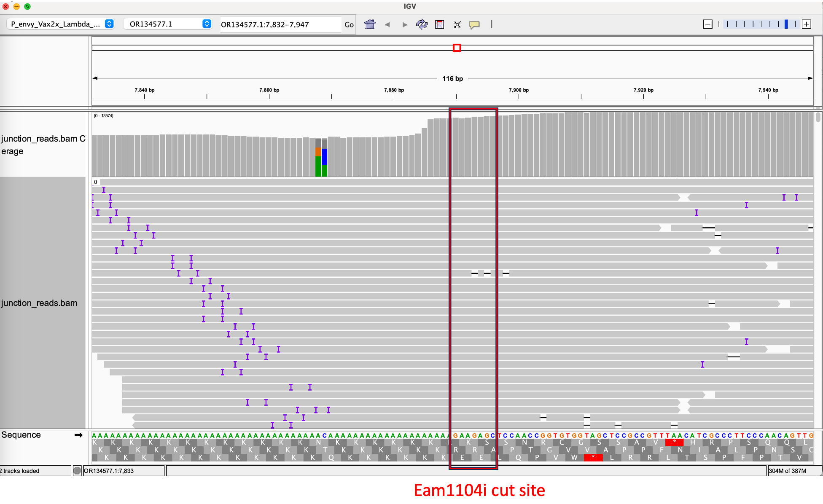This screenshot has height=504, width=823.
Task: Click the Sequence track label
Action: coord(21,435)
